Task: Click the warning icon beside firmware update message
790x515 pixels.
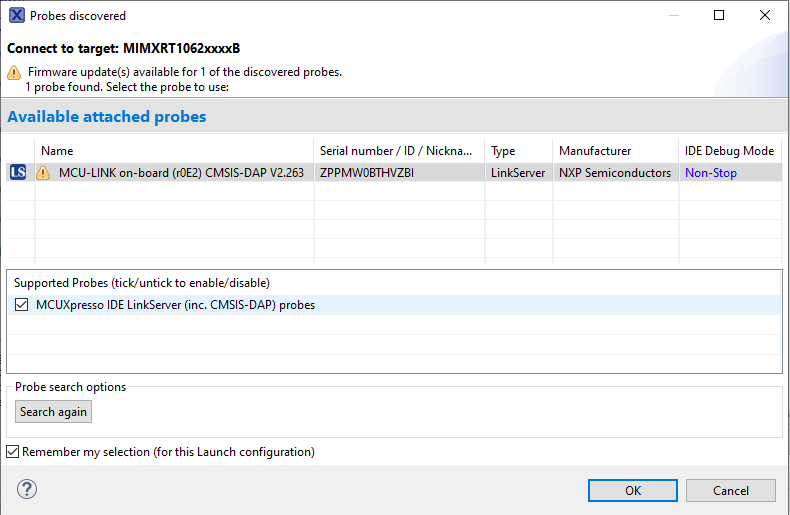Action: coord(14,72)
